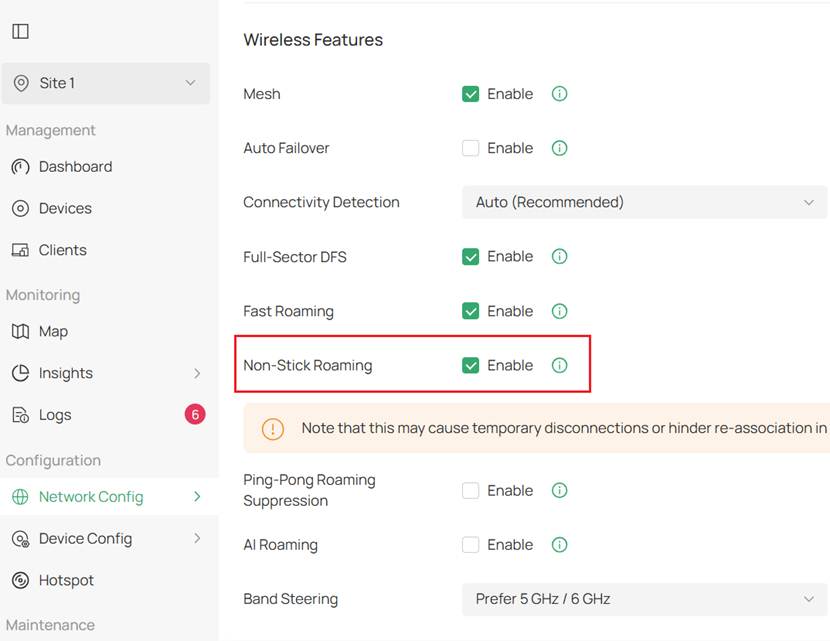Expand the Network Config submenu chevron
The image size is (830, 641).
tap(197, 496)
